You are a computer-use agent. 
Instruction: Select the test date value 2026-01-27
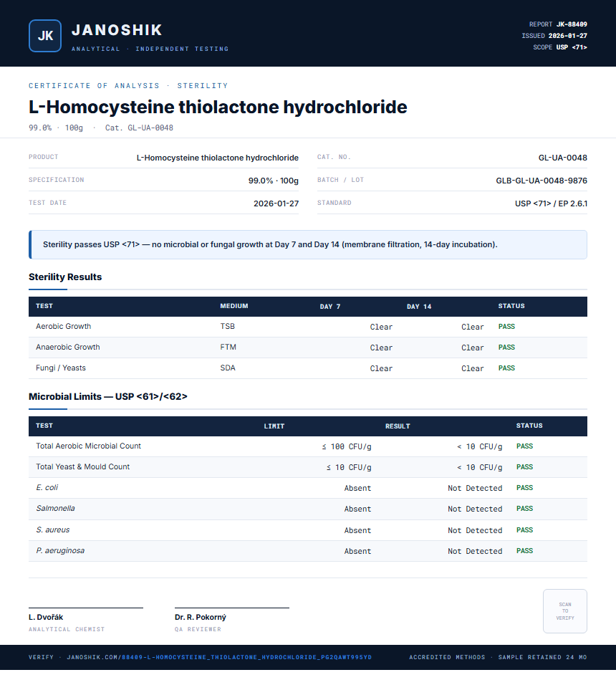[276, 203]
